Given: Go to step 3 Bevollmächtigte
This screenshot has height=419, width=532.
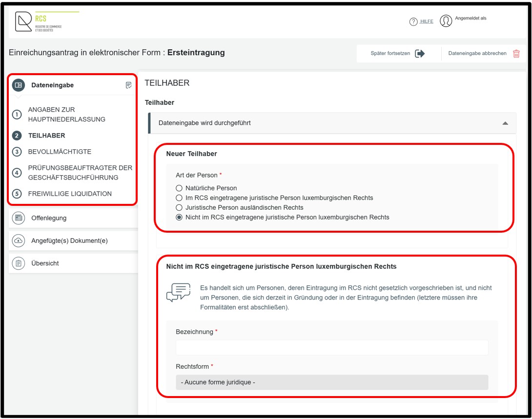Looking at the screenshot, I should [60, 152].
